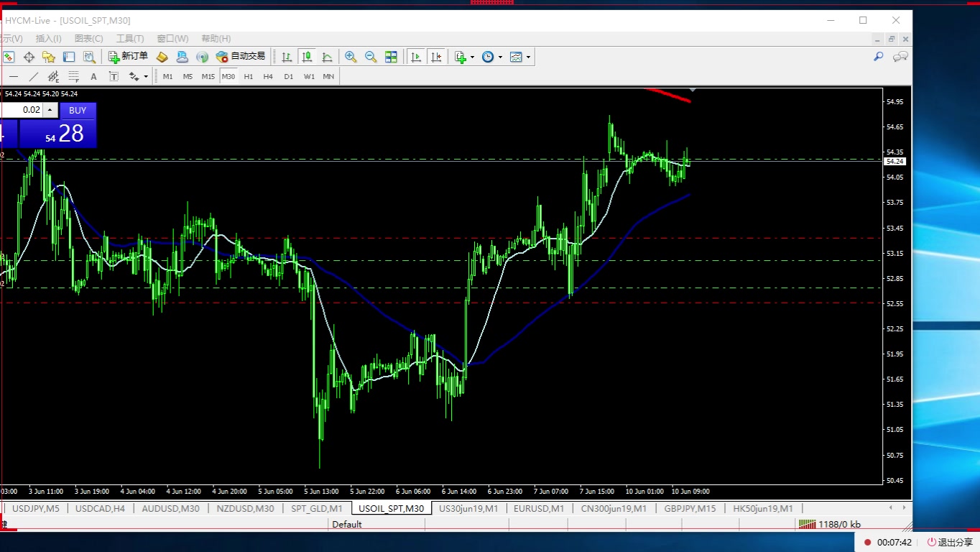The height and width of the screenshot is (552, 980).
Task: Select the Fibonacci retracement tool
Action: tap(73, 76)
